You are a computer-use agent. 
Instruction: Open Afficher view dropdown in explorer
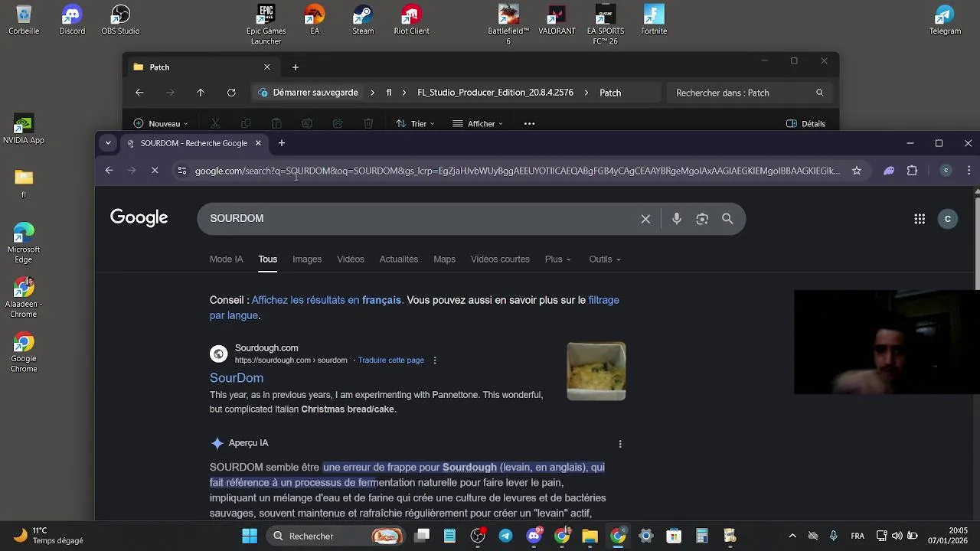(x=478, y=124)
